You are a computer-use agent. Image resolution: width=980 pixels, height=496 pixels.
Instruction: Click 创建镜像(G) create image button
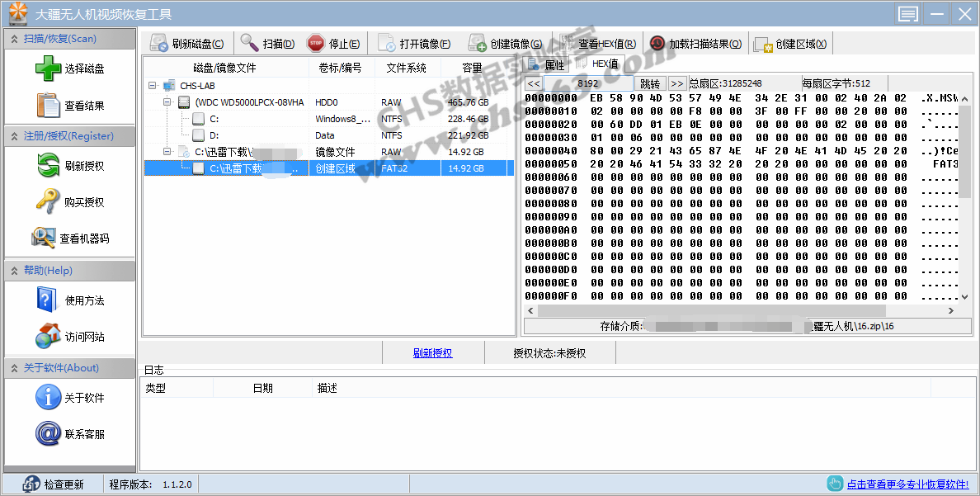point(505,43)
